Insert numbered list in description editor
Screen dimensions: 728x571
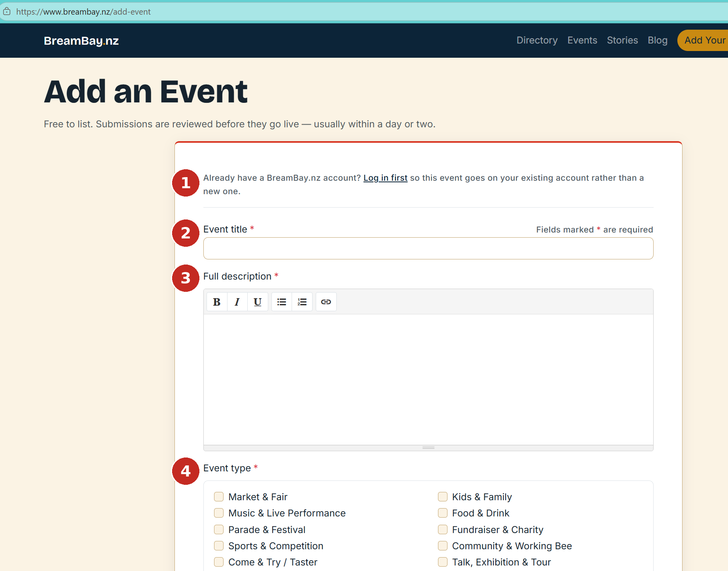click(x=302, y=302)
